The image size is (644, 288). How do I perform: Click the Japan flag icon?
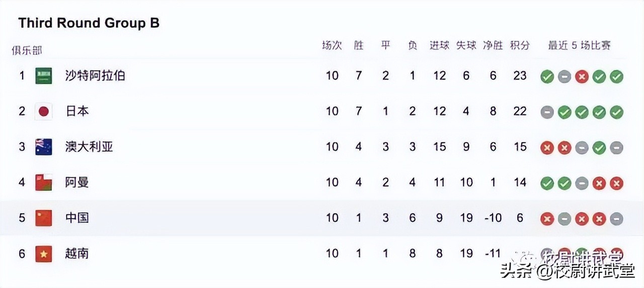click(44, 111)
